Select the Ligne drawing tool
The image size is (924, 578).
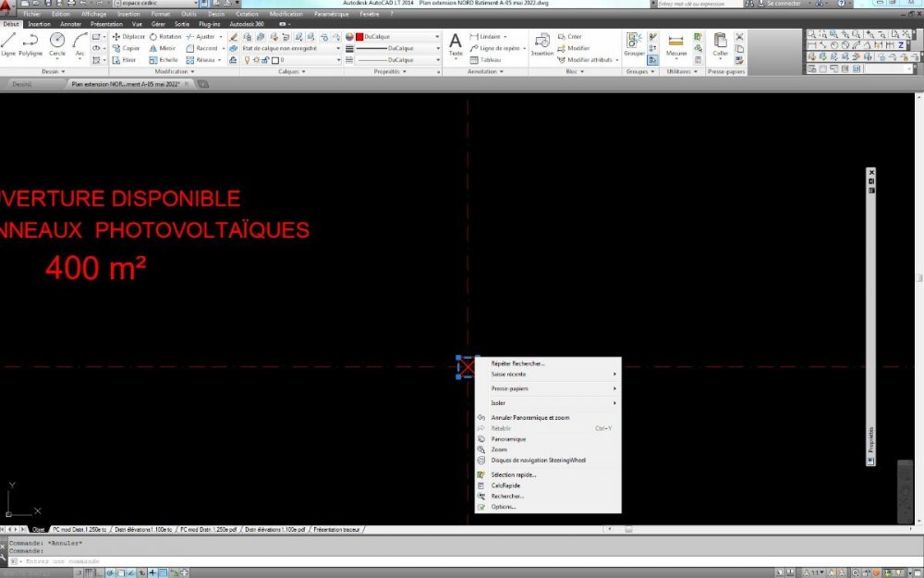[x=8, y=44]
